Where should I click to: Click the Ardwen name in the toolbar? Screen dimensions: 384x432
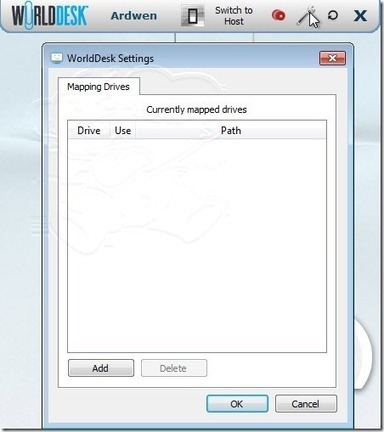pos(134,16)
